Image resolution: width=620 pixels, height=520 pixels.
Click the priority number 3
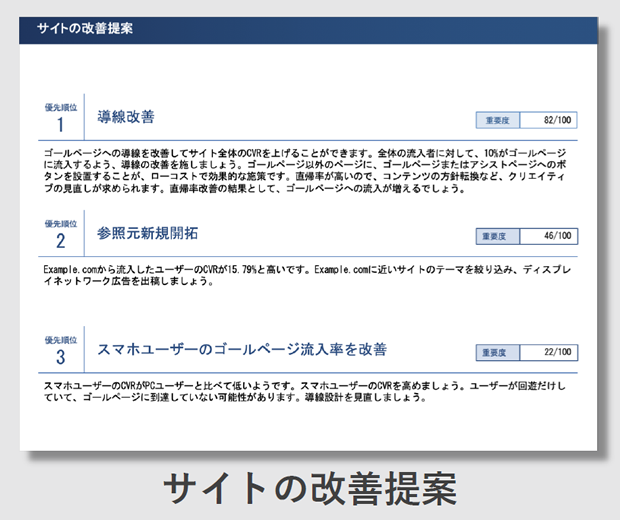point(60,358)
